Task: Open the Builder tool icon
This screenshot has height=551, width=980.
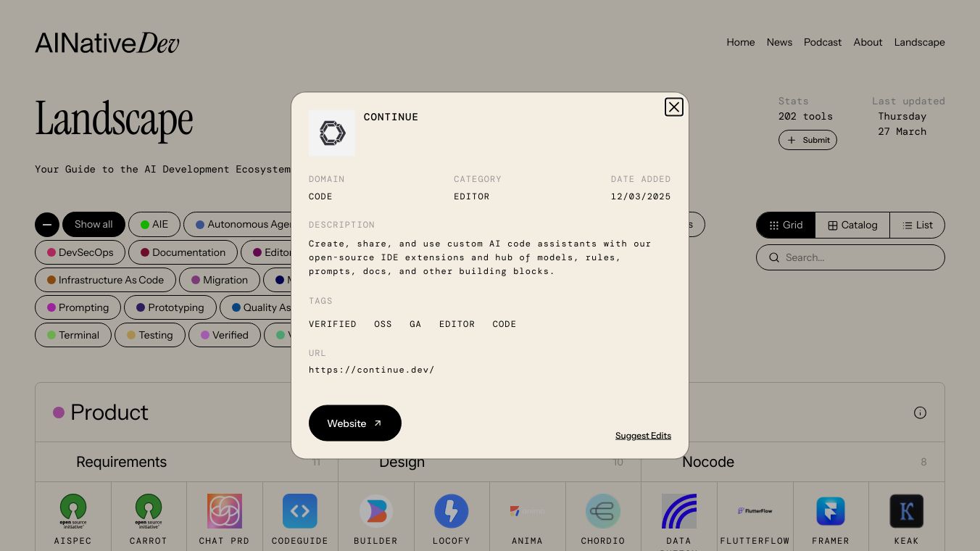Action: pos(375,511)
